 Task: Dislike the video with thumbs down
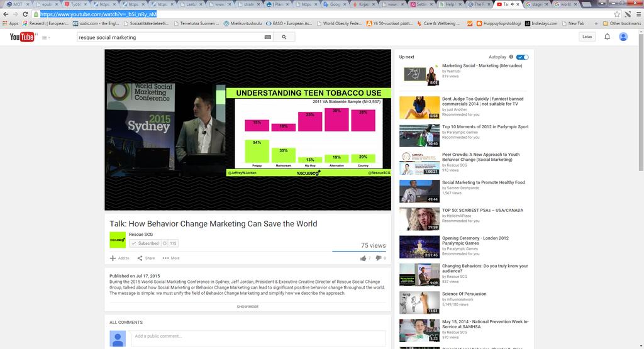coord(378,258)
